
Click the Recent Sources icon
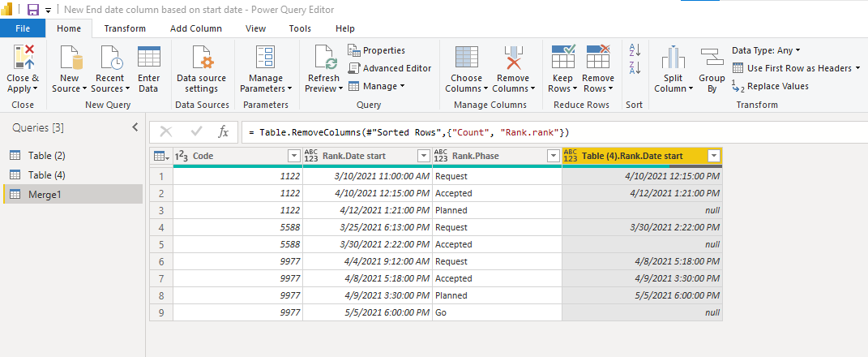pyautogui.click(x=109, y=58)
